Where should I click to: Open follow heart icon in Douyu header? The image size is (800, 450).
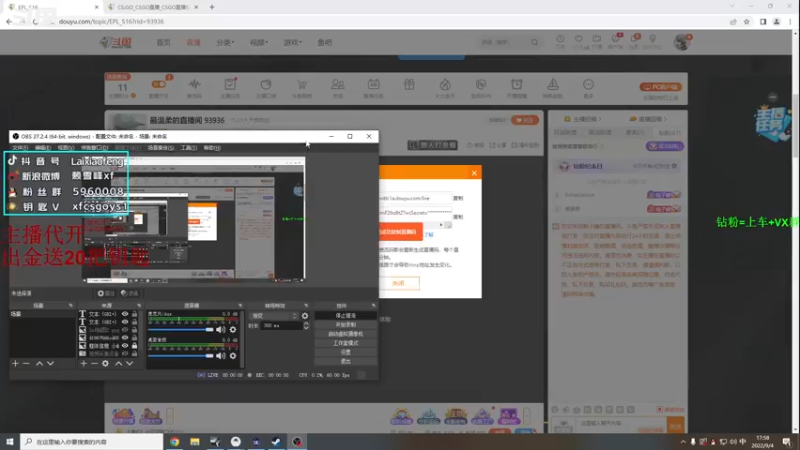(x=579, y=41)
